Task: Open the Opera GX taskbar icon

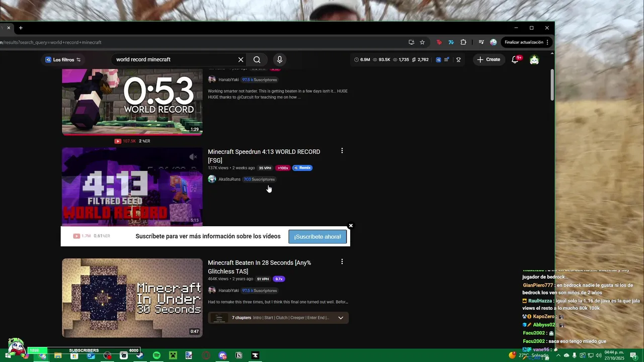Action: pyautogui.click(x=206, y=355)
